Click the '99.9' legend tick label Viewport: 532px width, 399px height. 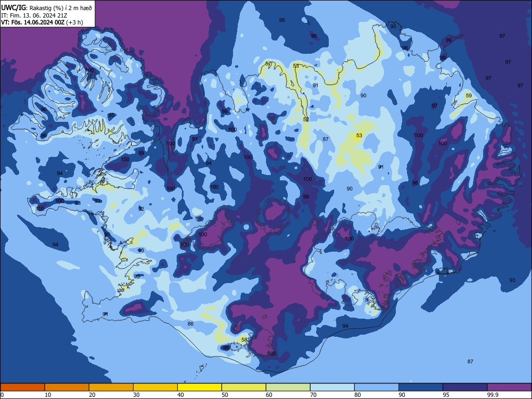[x=493, y=395]
